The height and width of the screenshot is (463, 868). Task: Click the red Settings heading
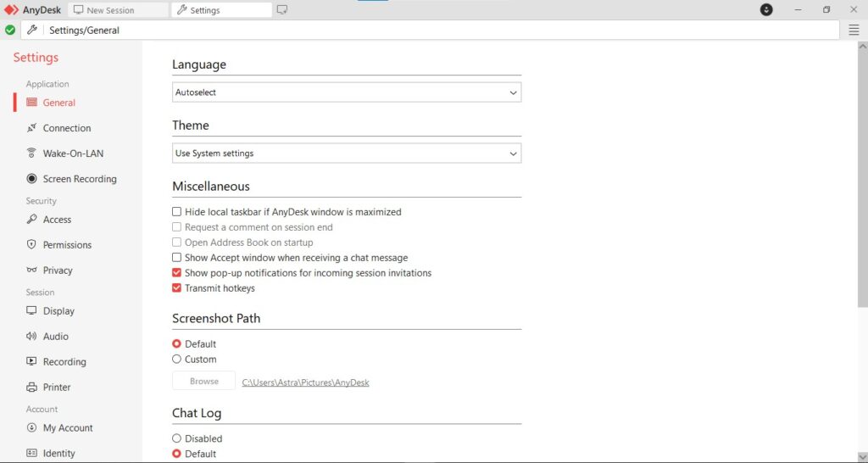click(36, 58)
